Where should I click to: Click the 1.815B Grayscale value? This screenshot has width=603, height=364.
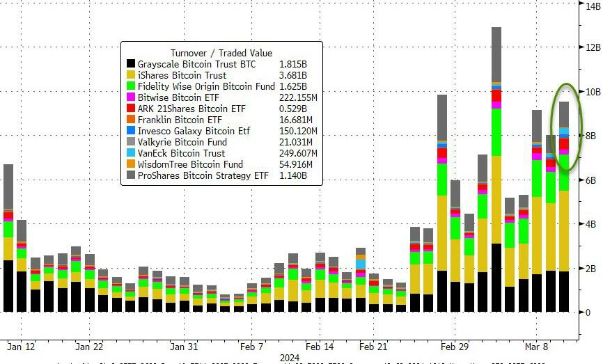click(x=293, y=64)
